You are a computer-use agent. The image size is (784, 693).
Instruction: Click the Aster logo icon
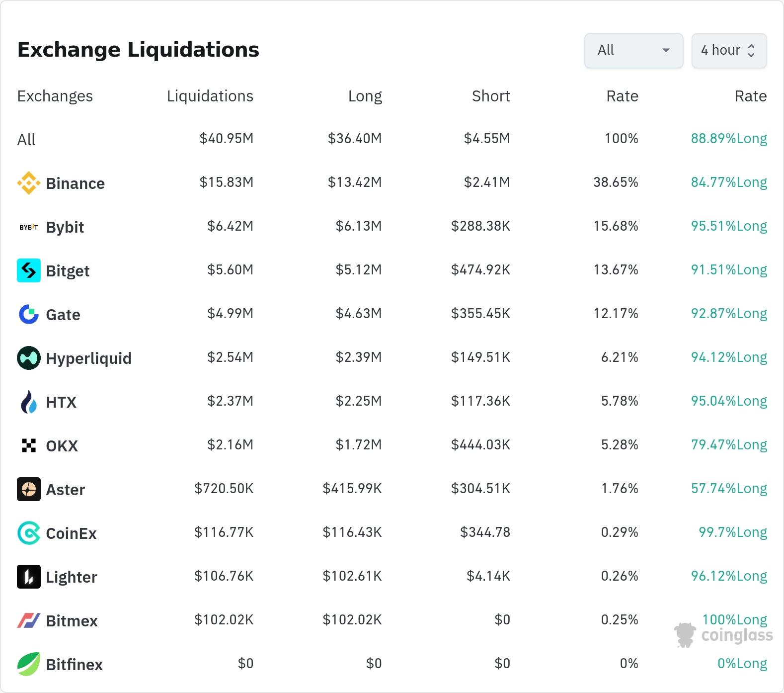coord(29,489)
